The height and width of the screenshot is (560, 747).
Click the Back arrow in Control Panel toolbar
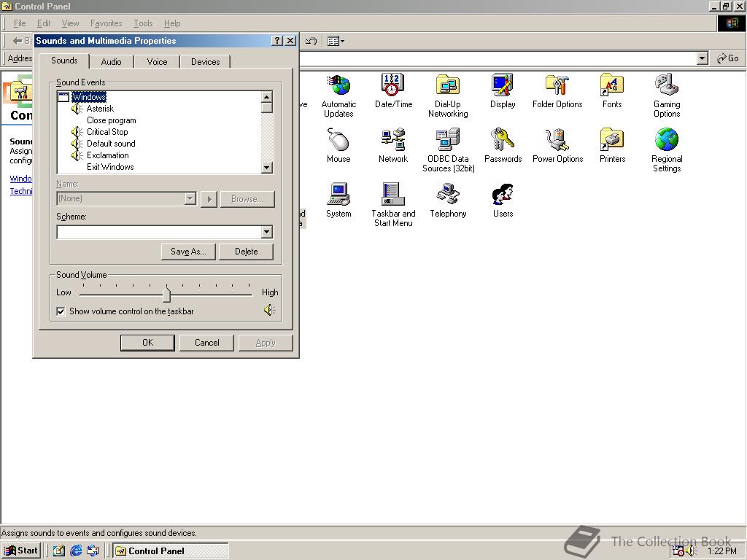18,41
